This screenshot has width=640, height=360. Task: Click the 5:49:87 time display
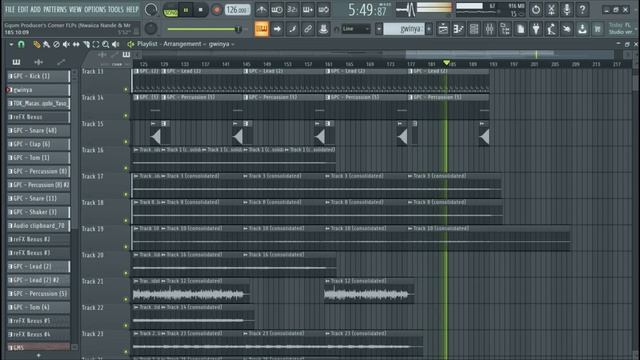coord(367,10)
